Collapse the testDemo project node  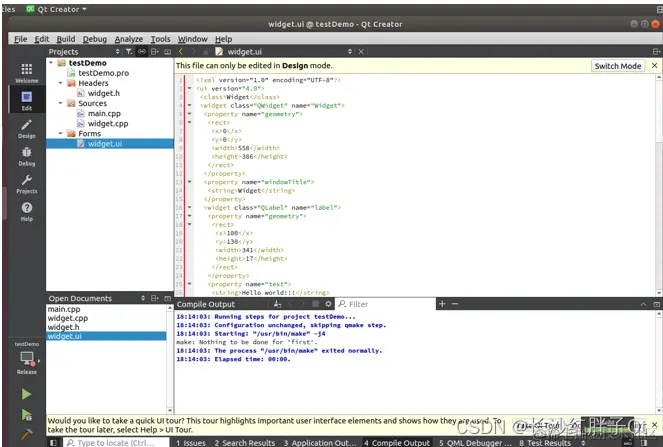coord(51,63)
